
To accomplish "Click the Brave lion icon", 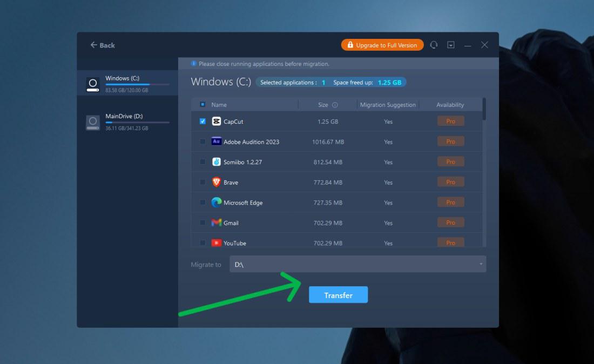I will tap(217, 182).
